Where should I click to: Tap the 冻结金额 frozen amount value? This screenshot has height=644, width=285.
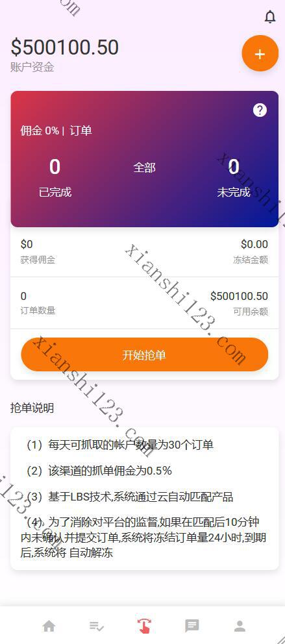254,244
